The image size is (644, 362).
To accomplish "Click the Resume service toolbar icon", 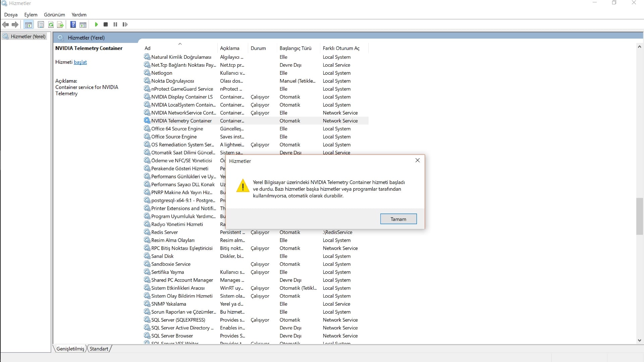I will [125, 24].
